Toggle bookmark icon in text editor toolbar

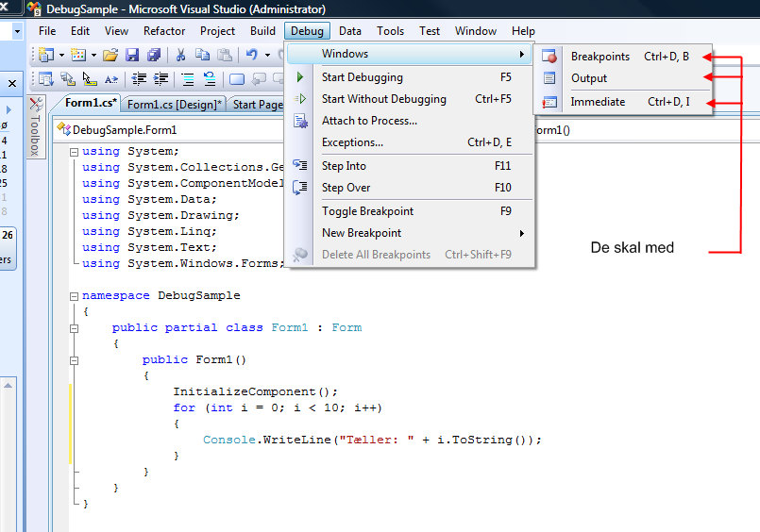click(237, 79)
